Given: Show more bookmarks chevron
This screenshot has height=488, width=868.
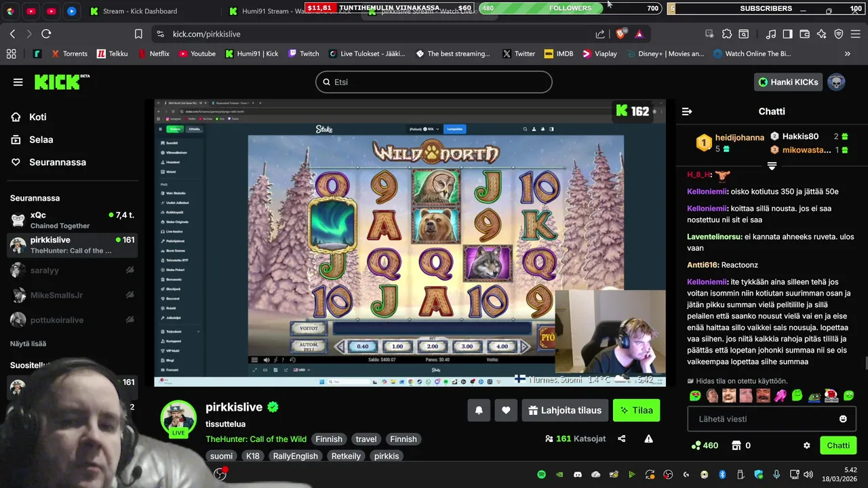Looking at the screenshot, I should [847, 54].
